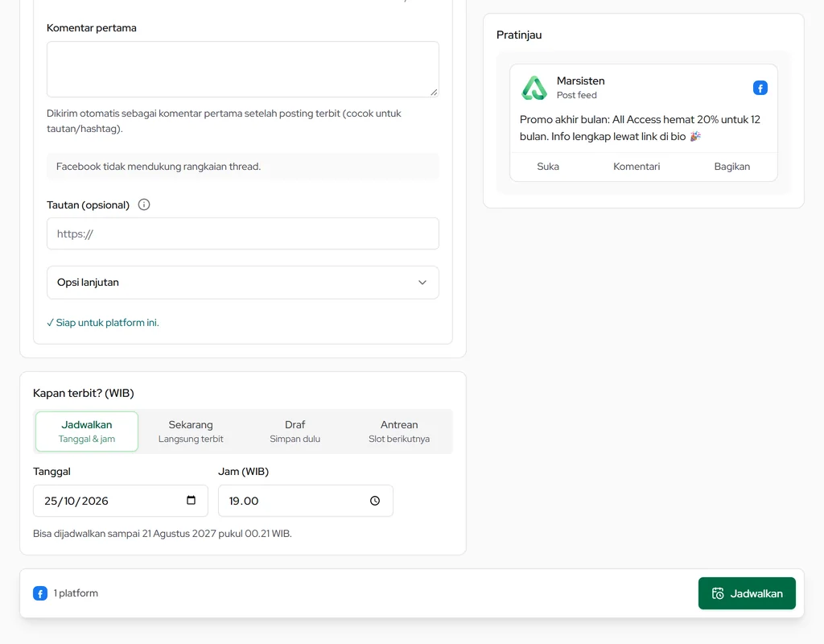Click the Facebook icon next to 1 platform
Screen dimensions: 824x644
[40, 593]
